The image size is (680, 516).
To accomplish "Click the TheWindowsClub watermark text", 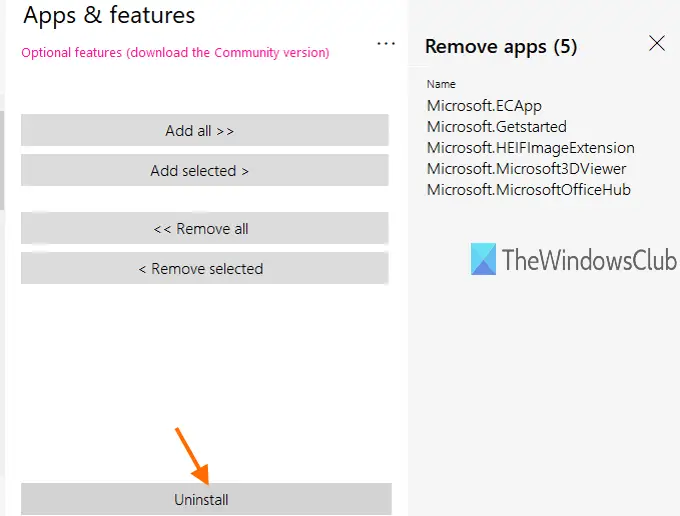I will pyautogui.click(x=586, y=261).
